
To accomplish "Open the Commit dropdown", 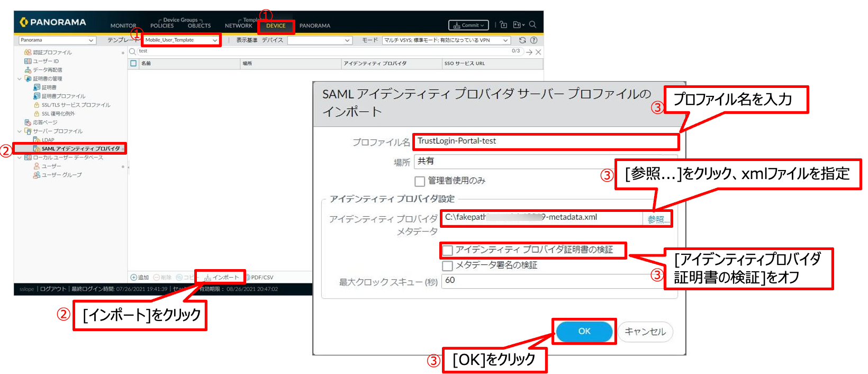I will pos(469,25).
